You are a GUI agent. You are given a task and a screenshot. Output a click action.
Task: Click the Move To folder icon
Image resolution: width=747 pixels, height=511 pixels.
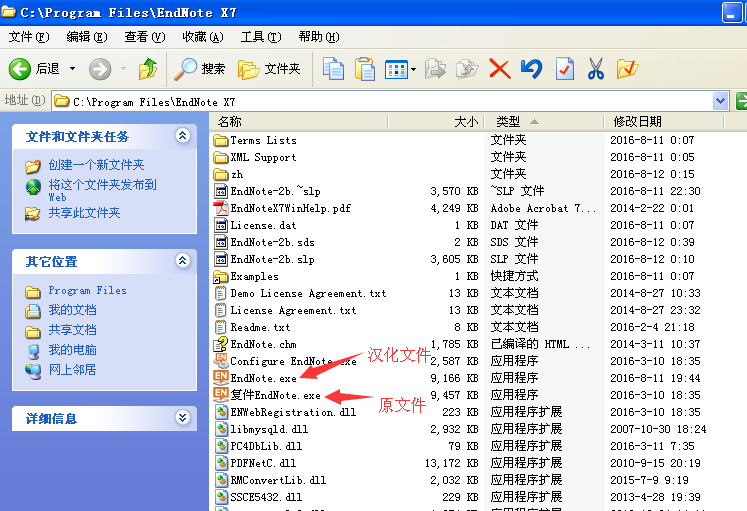[435, 69]
